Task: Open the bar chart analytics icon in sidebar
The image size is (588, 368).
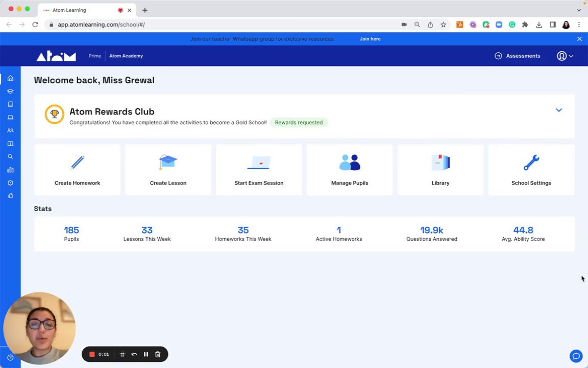Action: 11,170
